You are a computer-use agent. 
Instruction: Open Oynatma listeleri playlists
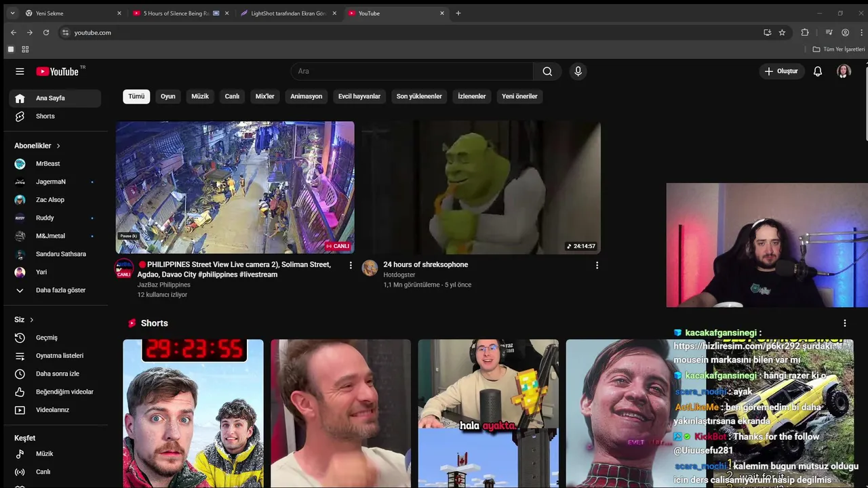pos(55,356)
